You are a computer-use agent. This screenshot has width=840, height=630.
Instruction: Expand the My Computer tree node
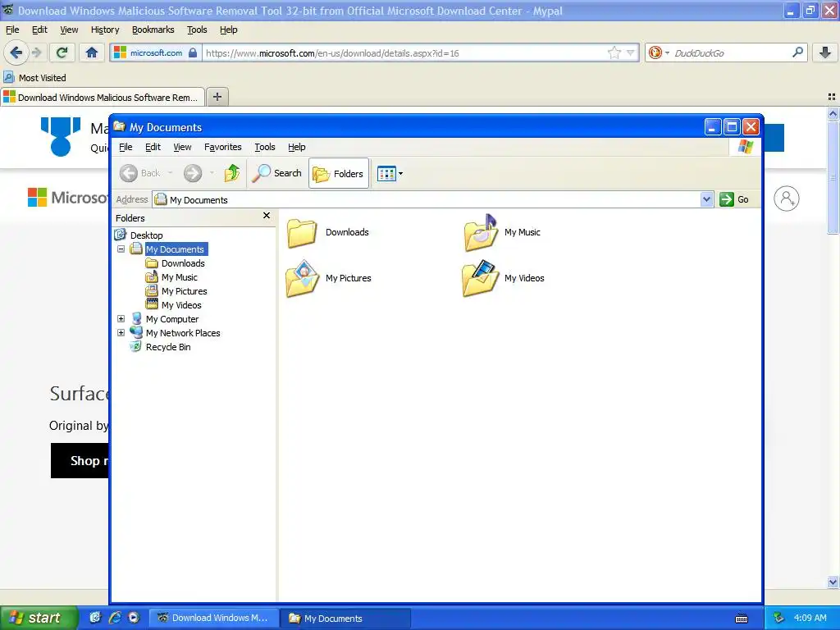point(121,319)
